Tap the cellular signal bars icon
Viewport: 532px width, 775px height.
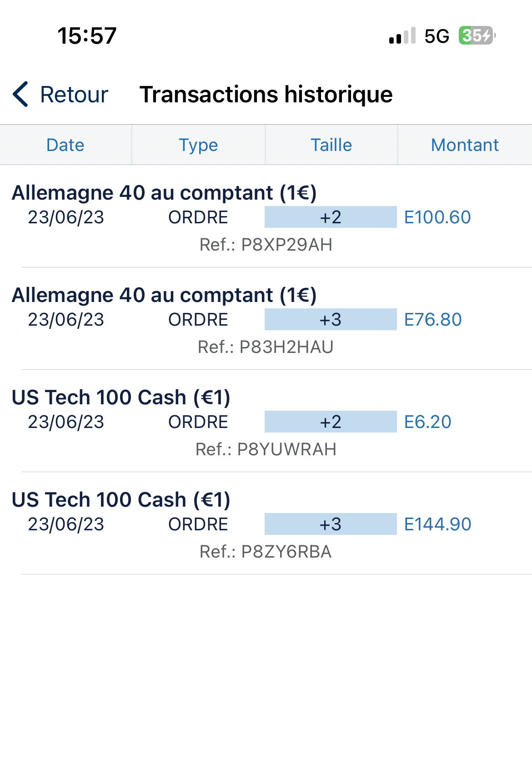(402, 36)
